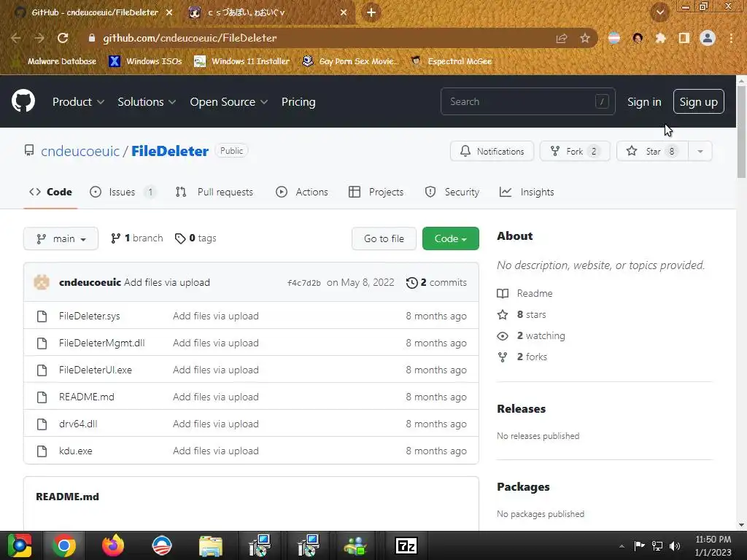Close the GitHub FileDeleter tab
This screenshot has height=560, width=747.
click(x=169, y=12)
